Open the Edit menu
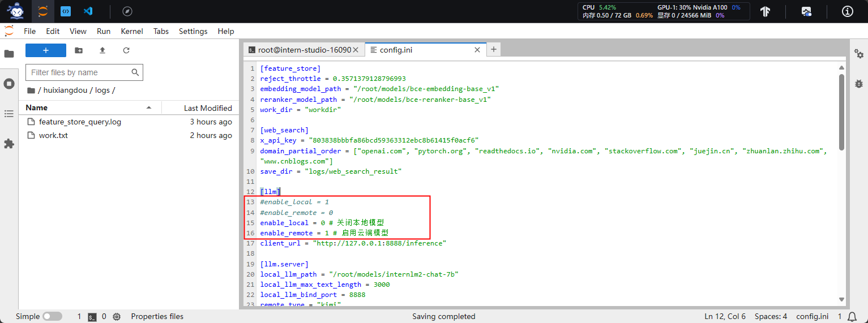The width and height of the screenshot is (868, 323). [x=53, y=31]
